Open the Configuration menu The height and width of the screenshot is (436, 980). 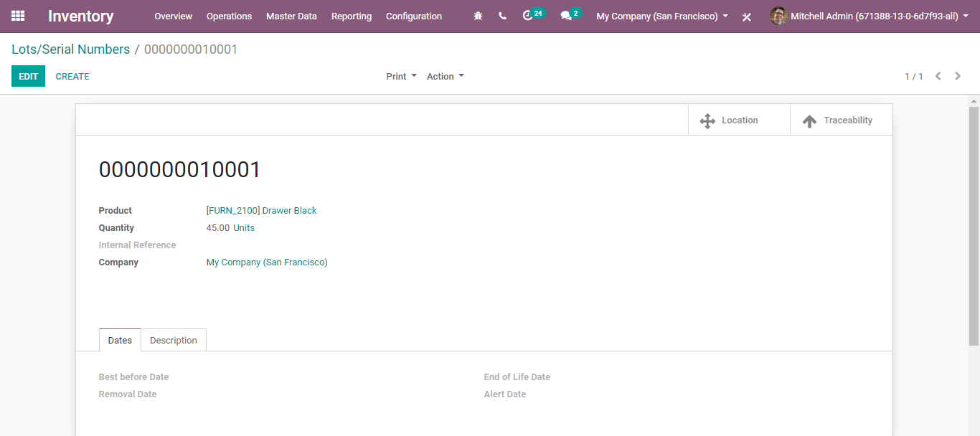point(414,16)
